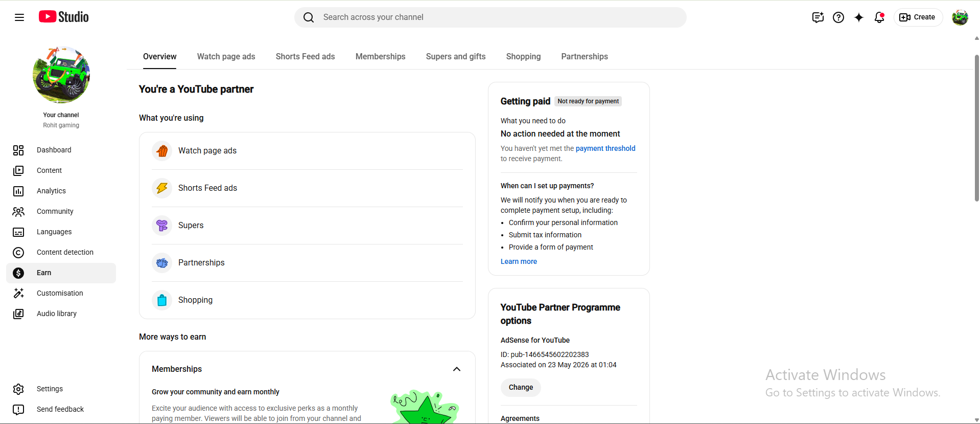Screen dimensions: 980x424
Task: Open Languages in the sidebar
Action: click(x=61, y=232)
